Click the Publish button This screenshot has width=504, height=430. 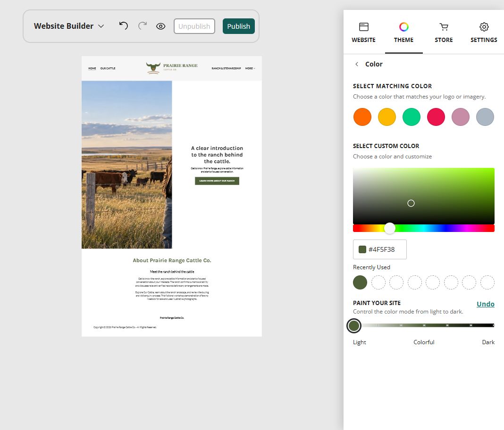tap(238, 26)
